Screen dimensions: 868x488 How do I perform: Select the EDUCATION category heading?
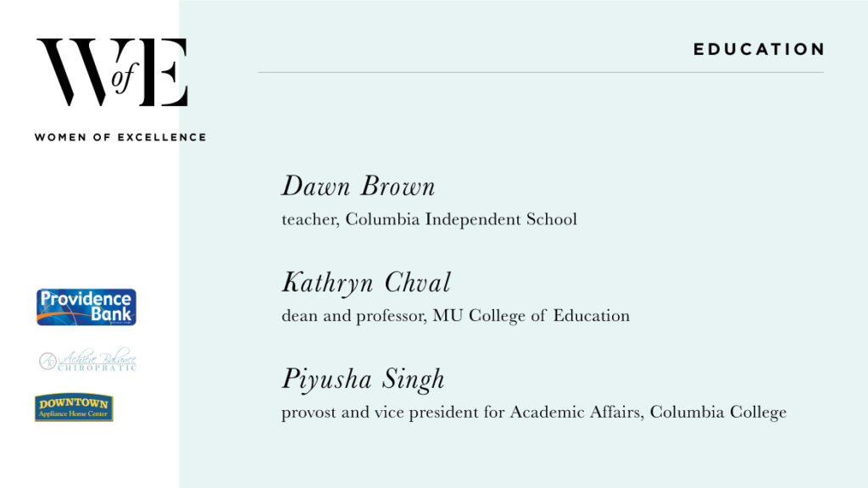click(759, 50)
